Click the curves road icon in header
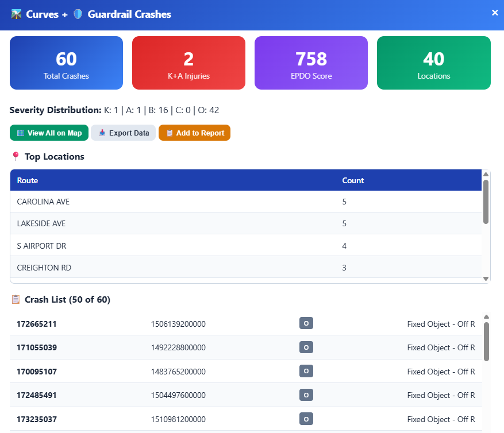 pos(17,14)
